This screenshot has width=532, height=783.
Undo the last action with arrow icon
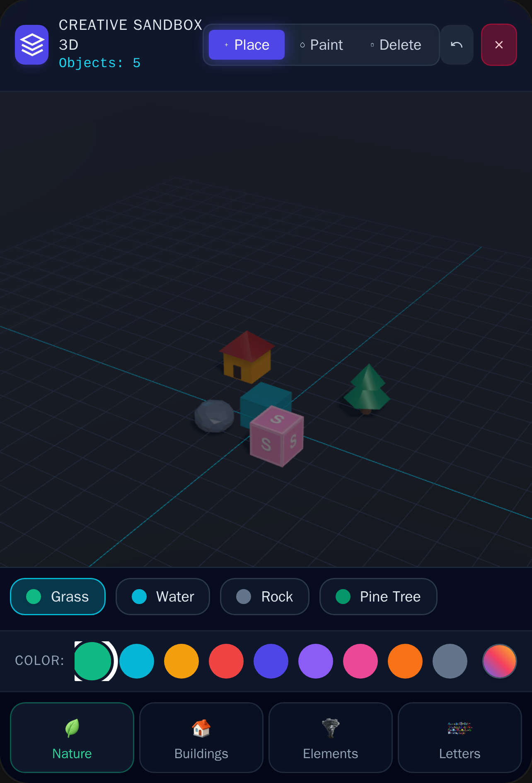click(457, 45)
